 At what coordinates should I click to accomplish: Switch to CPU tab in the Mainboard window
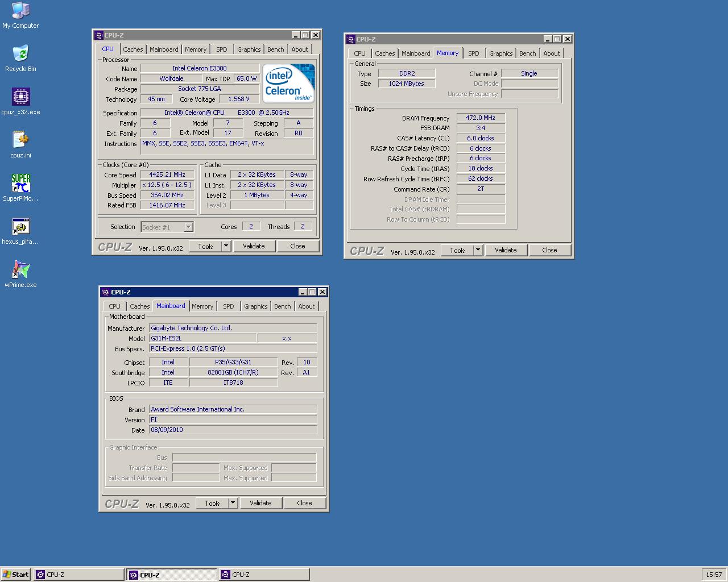115,306
